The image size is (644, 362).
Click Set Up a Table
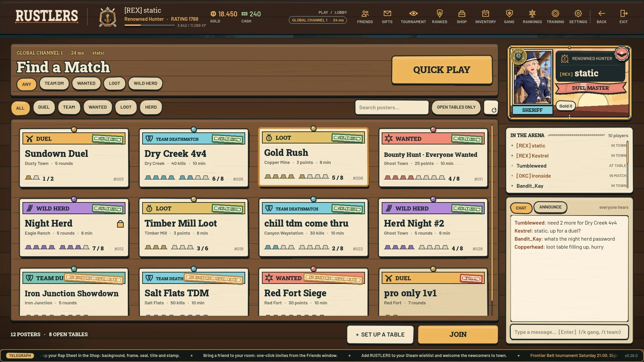click(380, 335)
